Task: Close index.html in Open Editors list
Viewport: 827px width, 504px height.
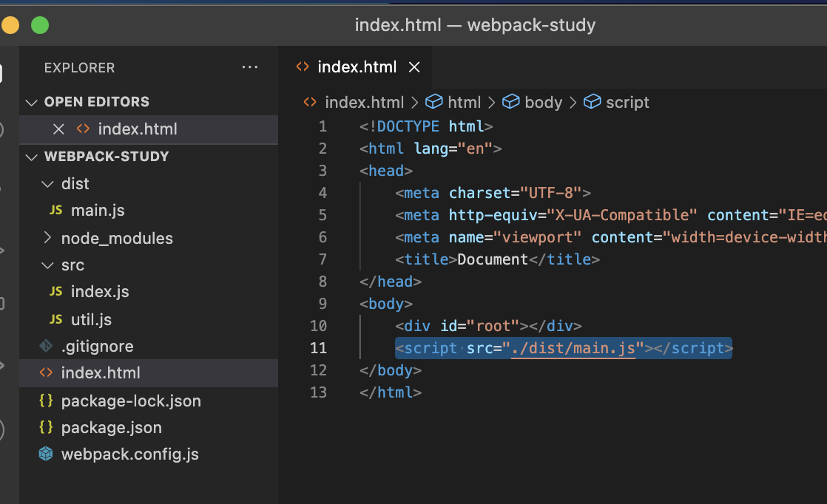Action: [58, 129]
